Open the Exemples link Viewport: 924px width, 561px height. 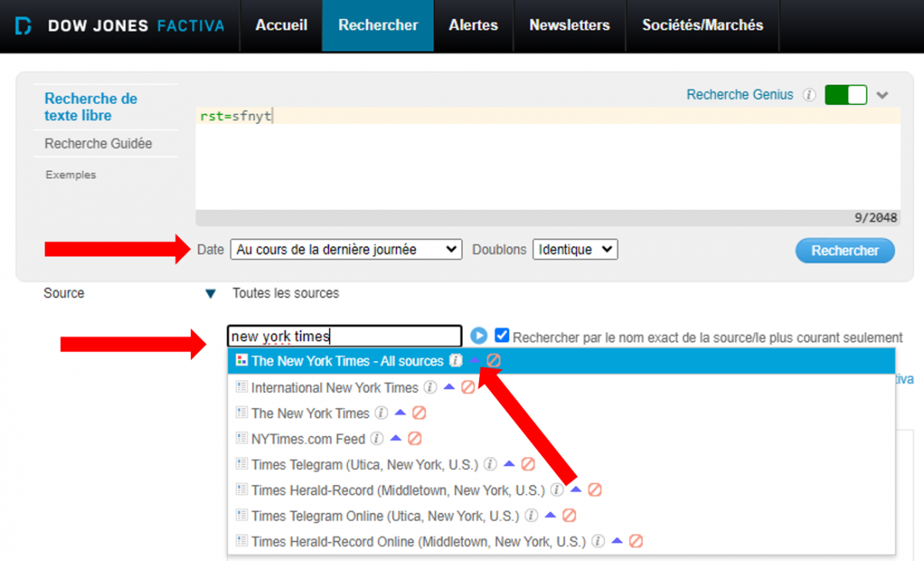tap(71, 175)
